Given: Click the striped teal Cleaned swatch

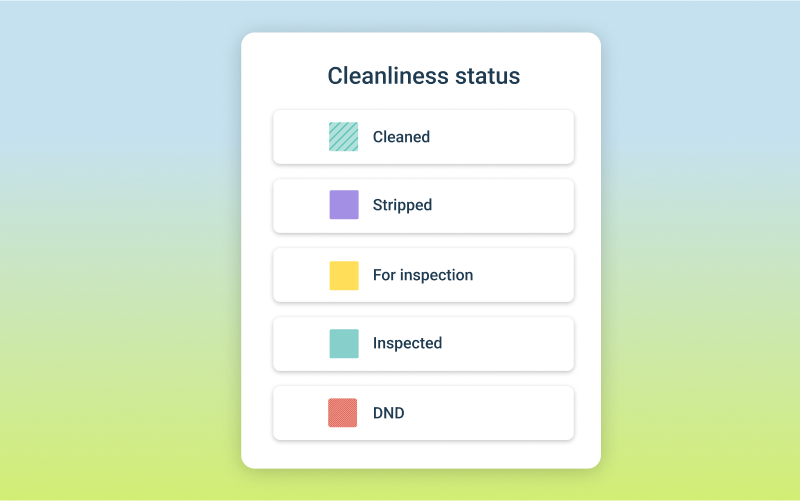Looking at the screenshot, I should coord(344,137).
